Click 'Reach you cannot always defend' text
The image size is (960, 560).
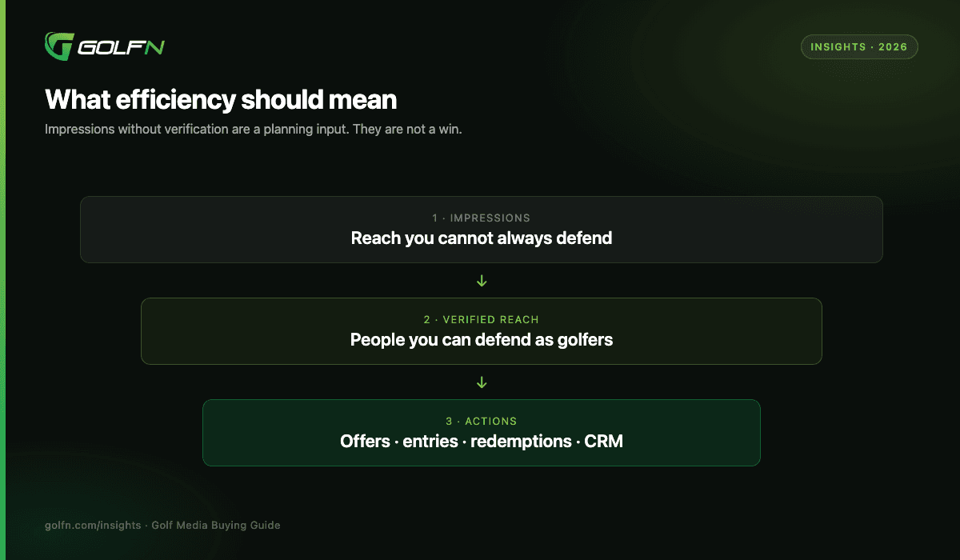(x=482, y=238)
